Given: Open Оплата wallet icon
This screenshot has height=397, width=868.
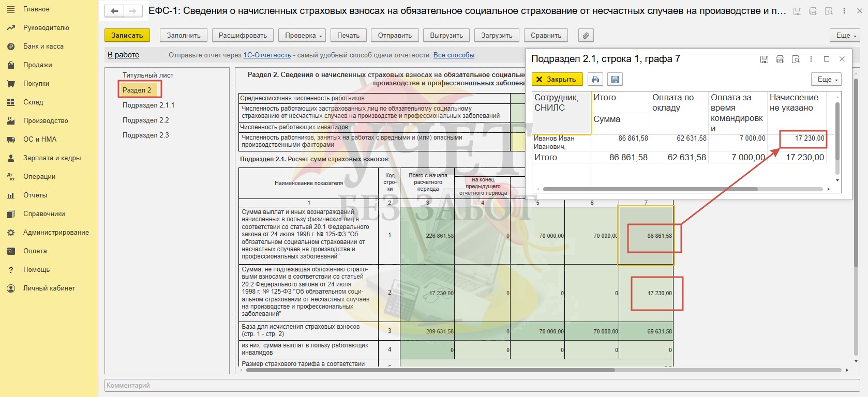Looking at the screenshot, I should click(11, 251).
